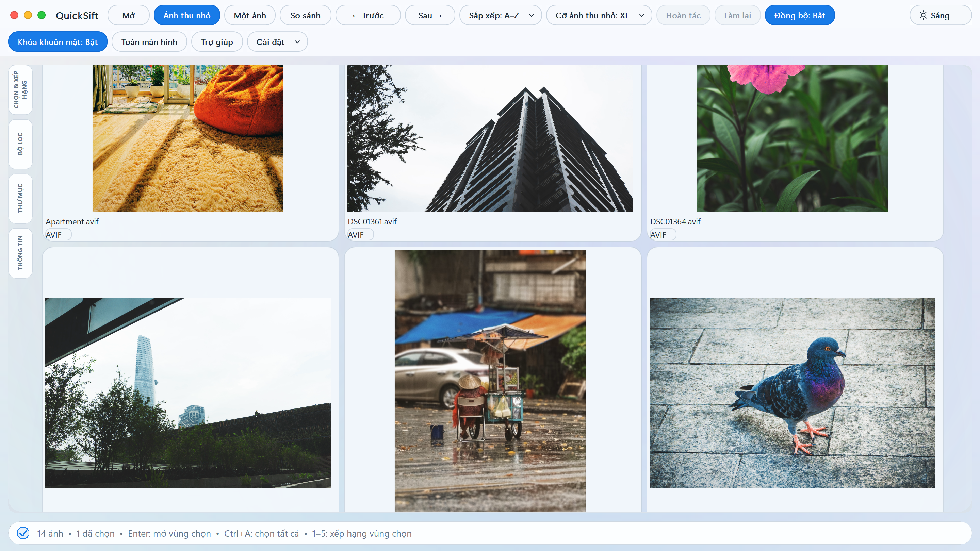The height and width of the screenshot is (551, 980).
Task: Select the DSC01361.avif building thumbnail
Action: coord(490,138)
